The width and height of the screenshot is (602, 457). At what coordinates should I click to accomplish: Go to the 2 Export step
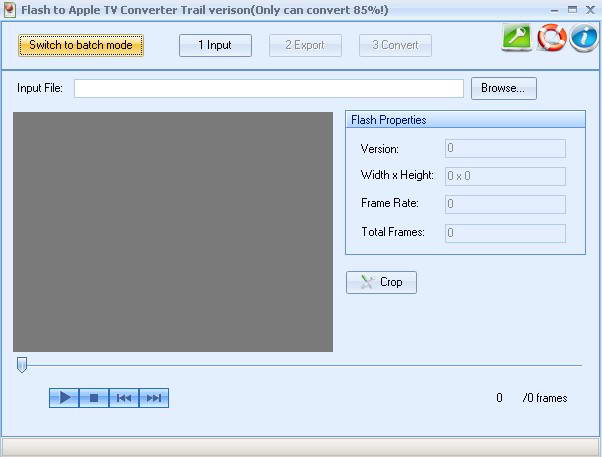pos(305,45)
